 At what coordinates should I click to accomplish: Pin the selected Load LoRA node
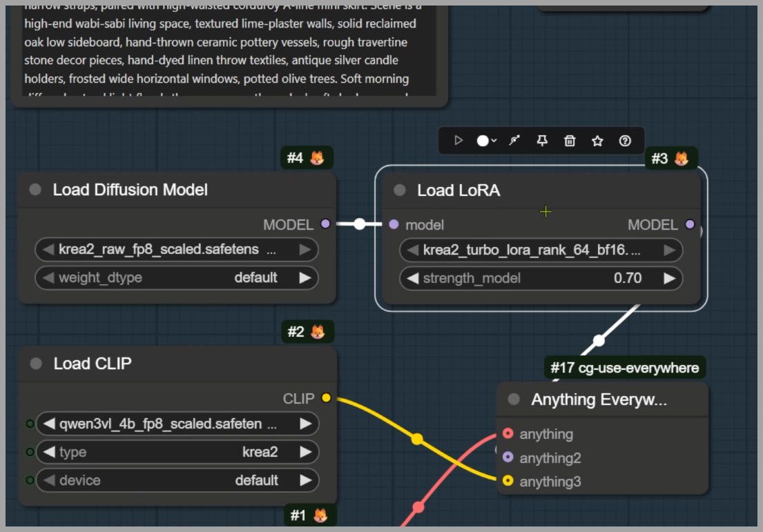point(542,141)
